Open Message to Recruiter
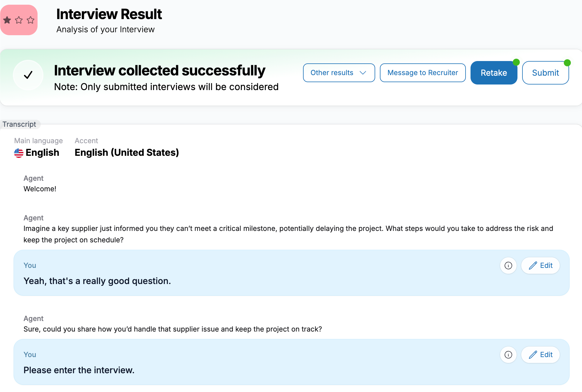Screen dimensions: 582x392 [423, 73]
